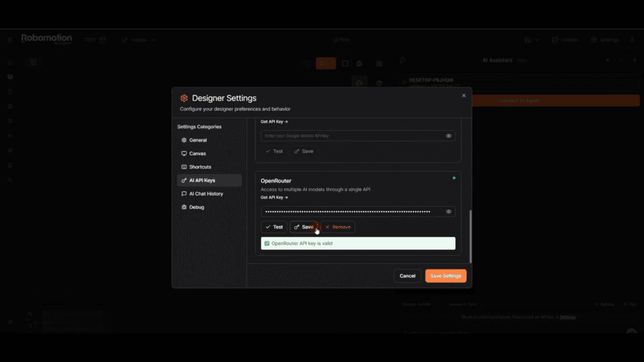Open Settings link in the AI provider warning
Screen dimensions: 644x362
[x=568, y=317]
